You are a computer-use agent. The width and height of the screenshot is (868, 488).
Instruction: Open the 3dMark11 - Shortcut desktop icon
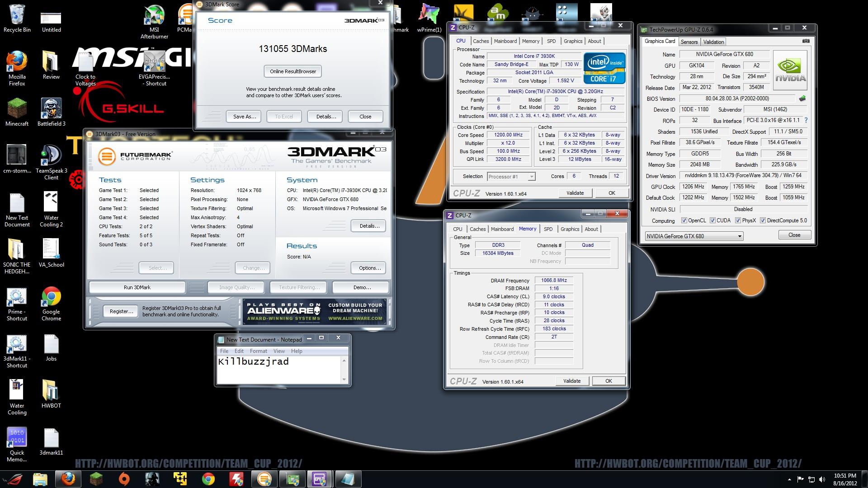pyautogui.click(x=17, y=351)
